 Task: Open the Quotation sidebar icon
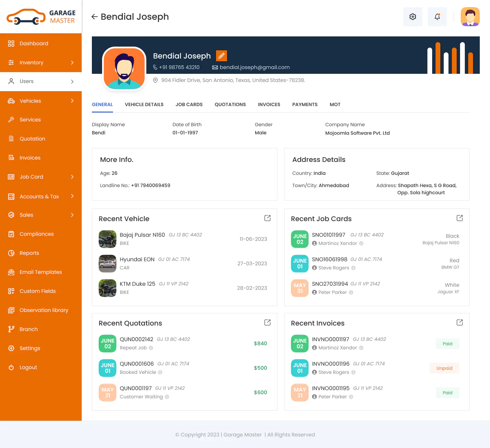coord(11,138)
